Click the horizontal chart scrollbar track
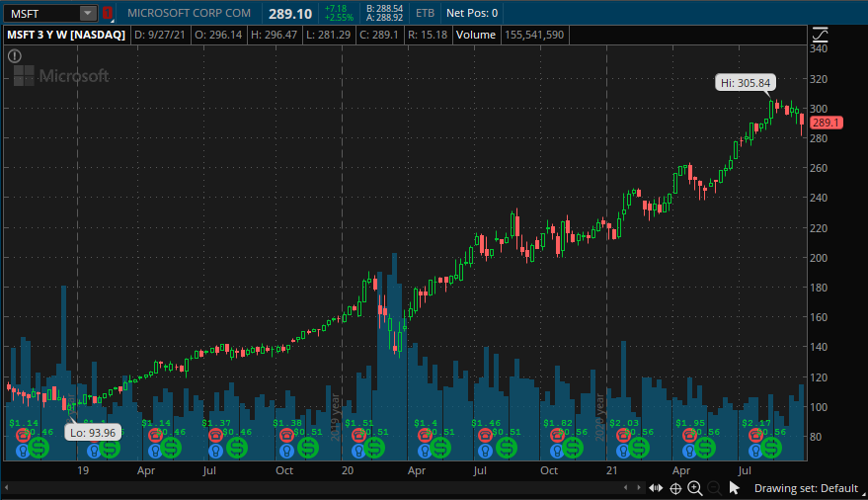Viewport: 868px width, 500px height. [316, 488]
